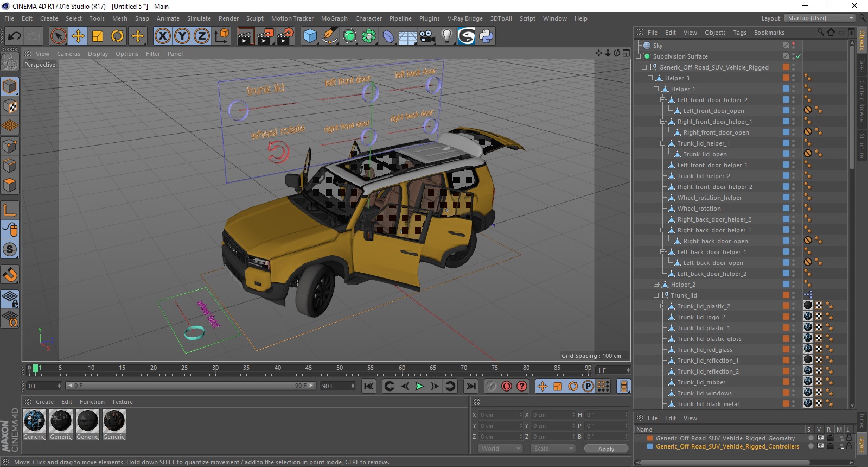Screen dimensions: 868x467
Task: Click the Apply button
Action: coord(606,449)
